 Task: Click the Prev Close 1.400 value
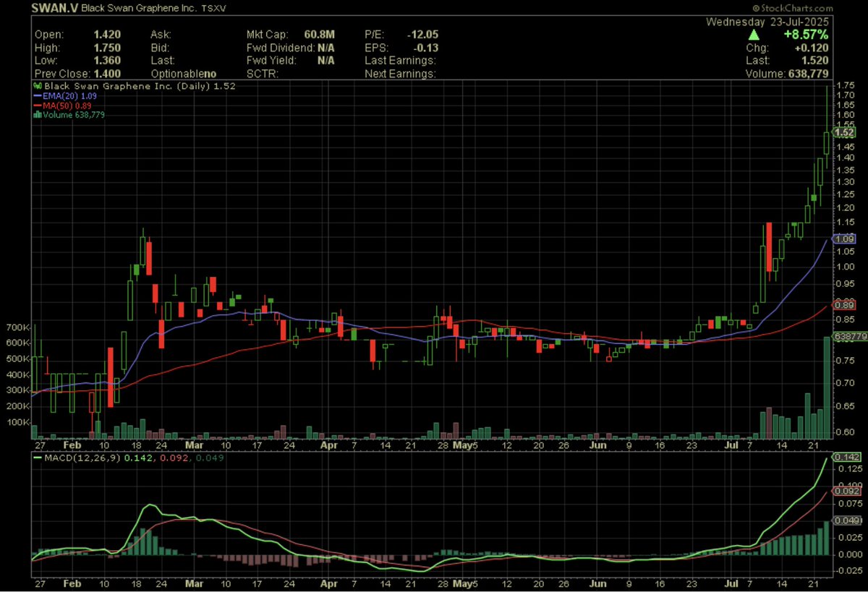107,74
